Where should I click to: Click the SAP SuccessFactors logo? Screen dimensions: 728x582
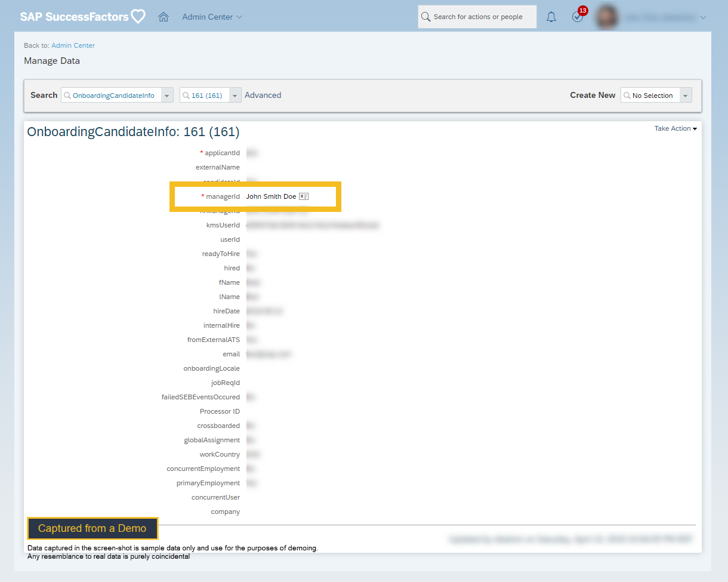pyautogui.click(x=82, y=17)
